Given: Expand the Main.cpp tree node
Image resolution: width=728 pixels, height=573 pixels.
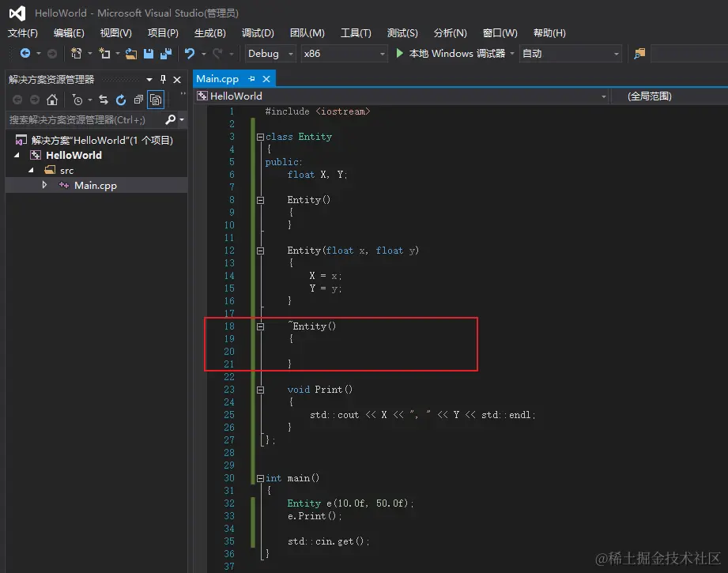Looking at the screenshot, I should coord(44,185).
